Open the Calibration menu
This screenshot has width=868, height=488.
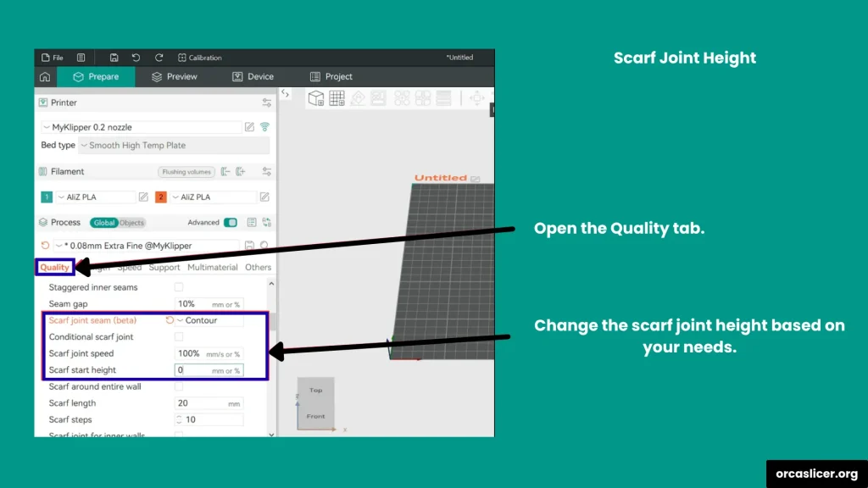tap(199, 58)
